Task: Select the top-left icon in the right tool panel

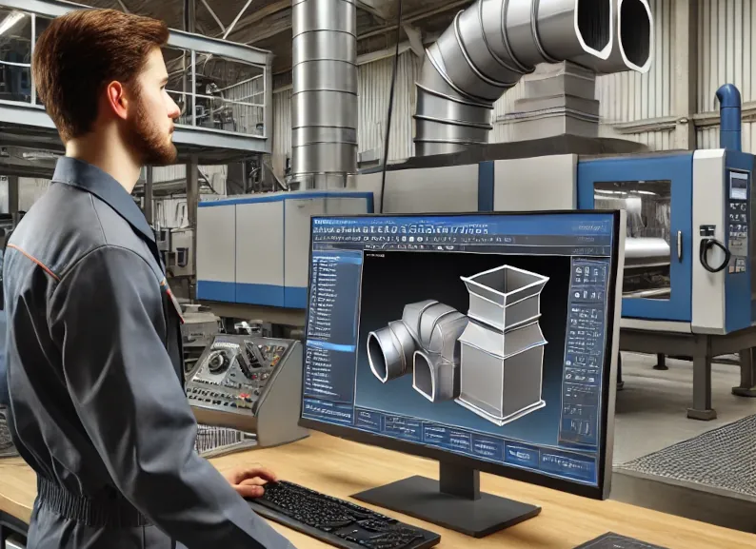Action: 579,270
